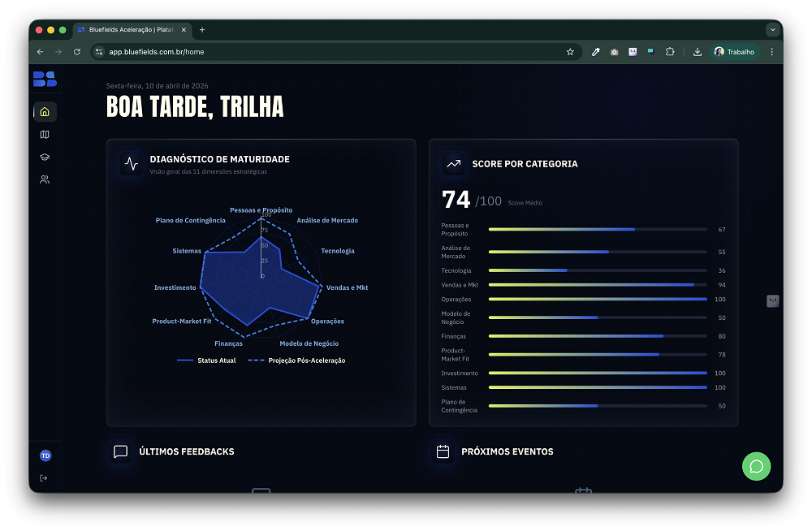Open the browser extensions puzzle icon
Image resolution: width=812 pixels, height=531 pixels.
(x=670, y=52)
